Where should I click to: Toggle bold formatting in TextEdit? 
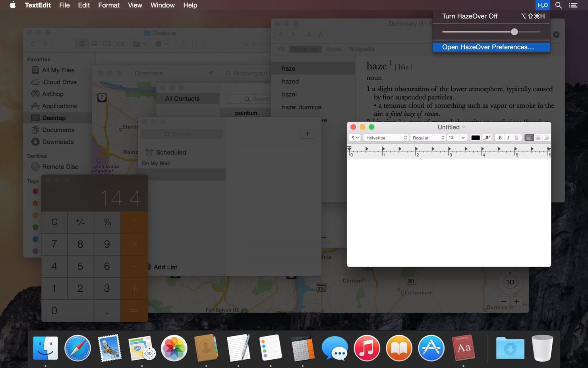(x=500, y=138)
